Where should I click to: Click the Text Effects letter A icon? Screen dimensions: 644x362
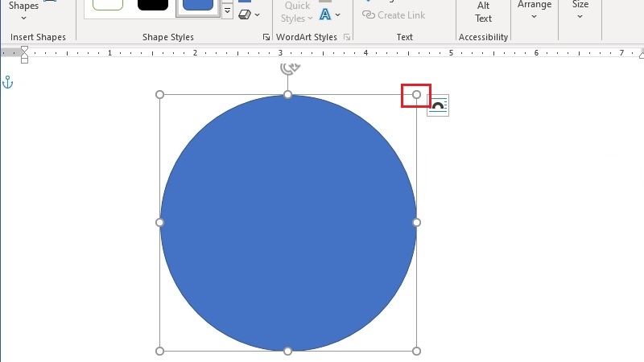click(325, 14)
